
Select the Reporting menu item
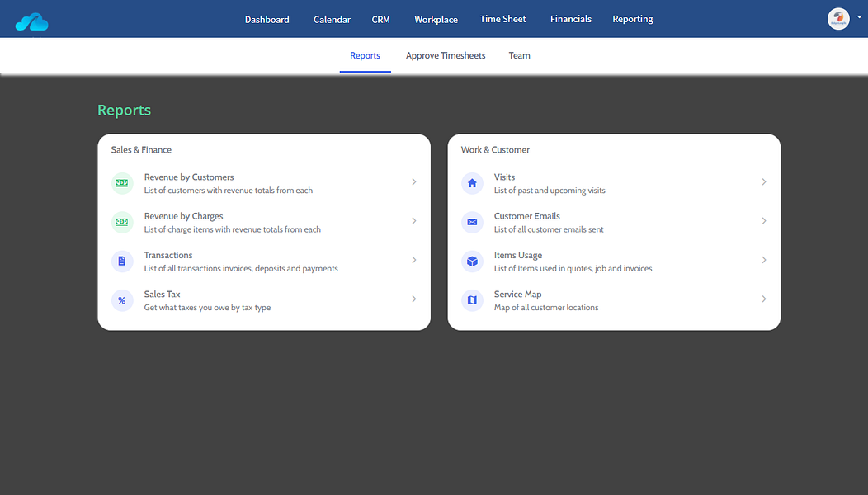click(x=633, y=19)
